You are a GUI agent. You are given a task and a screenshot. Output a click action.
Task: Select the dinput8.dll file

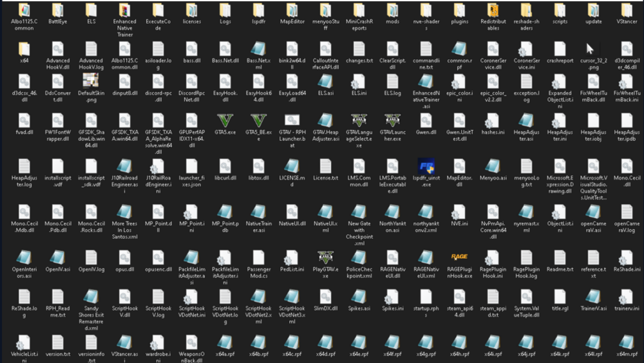click(x=124, y=81)
